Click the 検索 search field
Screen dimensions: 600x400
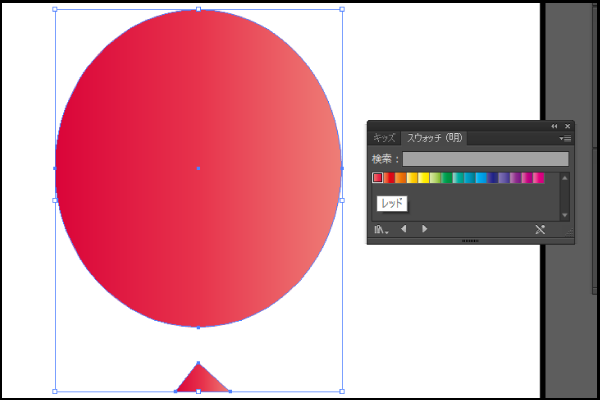click(485, 159)
